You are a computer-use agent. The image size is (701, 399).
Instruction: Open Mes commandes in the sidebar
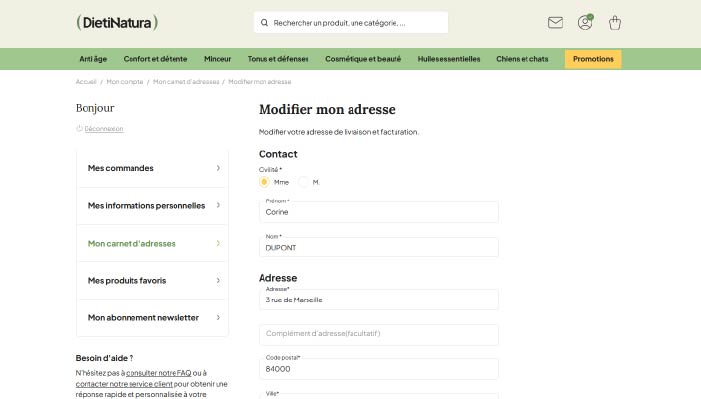152,168
